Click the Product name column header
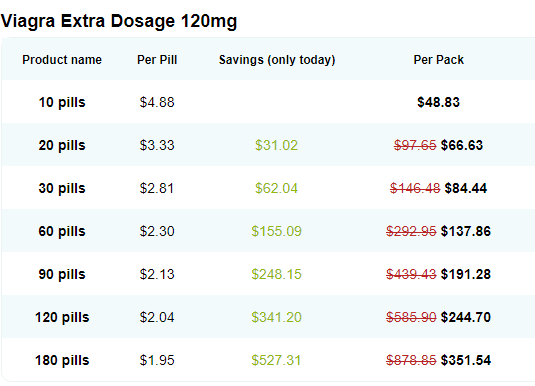535x386 pixels. 62,60
